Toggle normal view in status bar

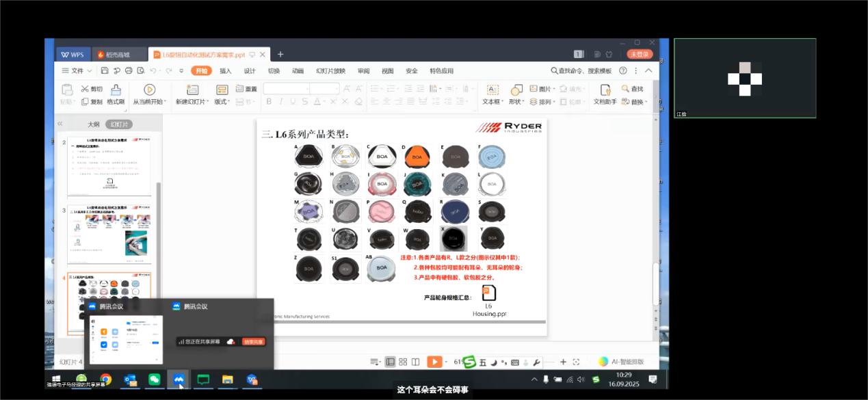[x=390, y=361]
